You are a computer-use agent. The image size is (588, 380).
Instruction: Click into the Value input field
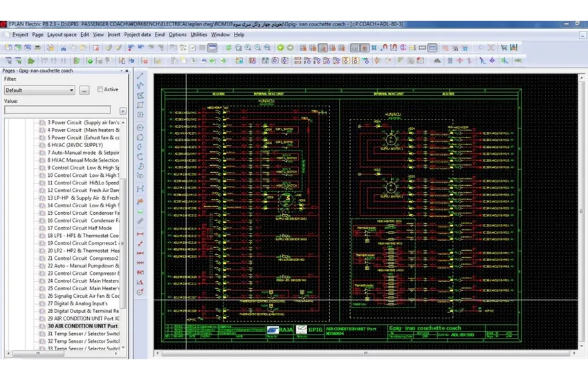[57, 110]
